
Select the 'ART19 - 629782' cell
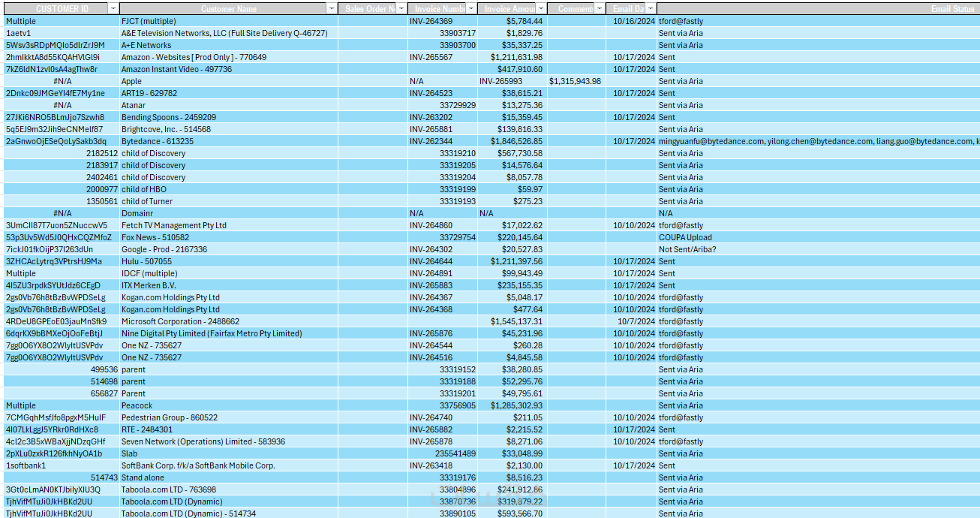[x=229, y=93]
